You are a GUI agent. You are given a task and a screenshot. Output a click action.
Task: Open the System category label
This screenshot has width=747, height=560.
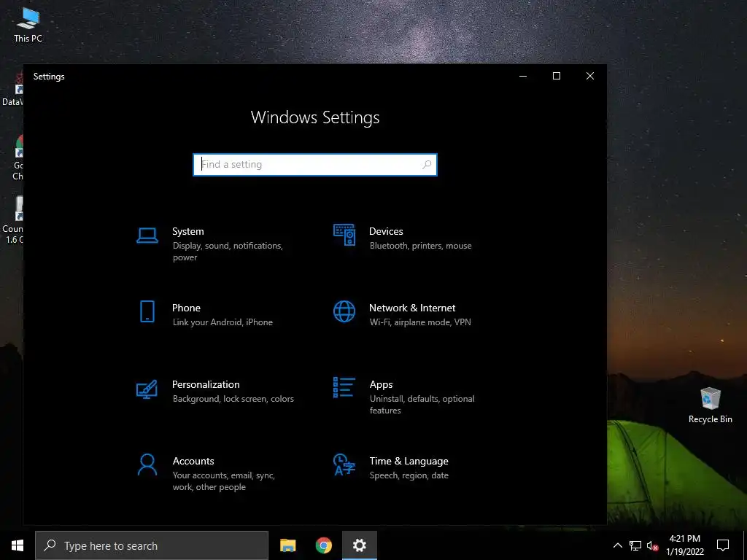click(187, 231)
